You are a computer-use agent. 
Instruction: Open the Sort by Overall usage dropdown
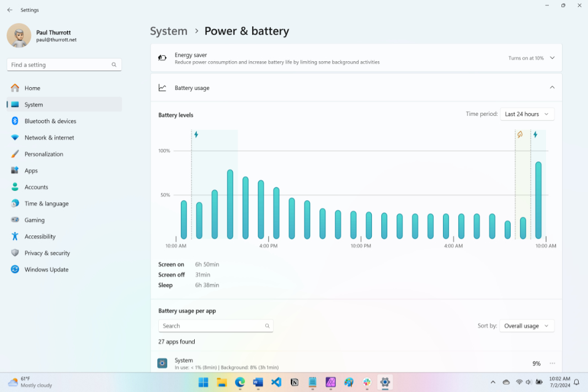click(x=526, y=325)
